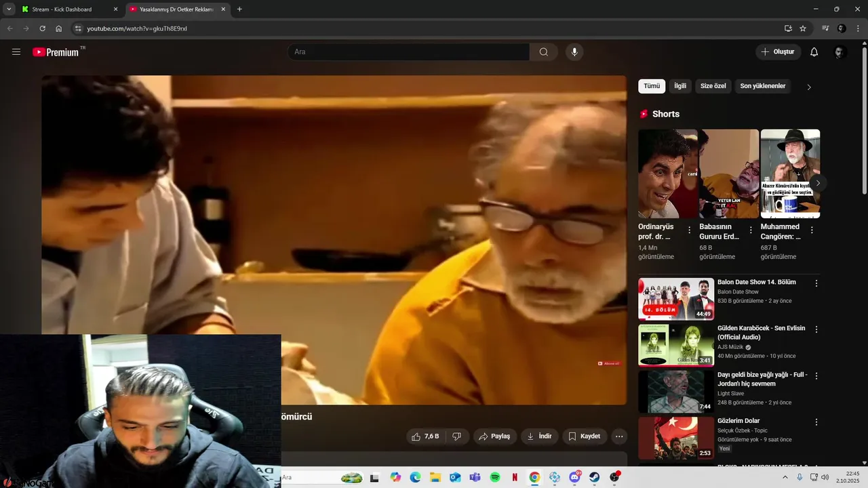The height and width of the screenshot is (488, 868).
Task: Open options for Dayı geldi bize video
Action: [x=816, y=375]
